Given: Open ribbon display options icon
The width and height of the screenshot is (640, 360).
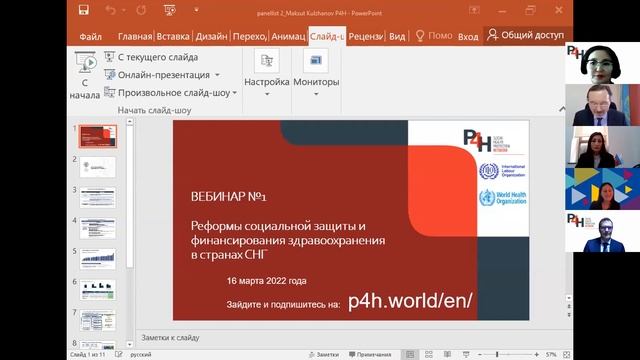Looking at the screenshot, I should click(474, 10).
